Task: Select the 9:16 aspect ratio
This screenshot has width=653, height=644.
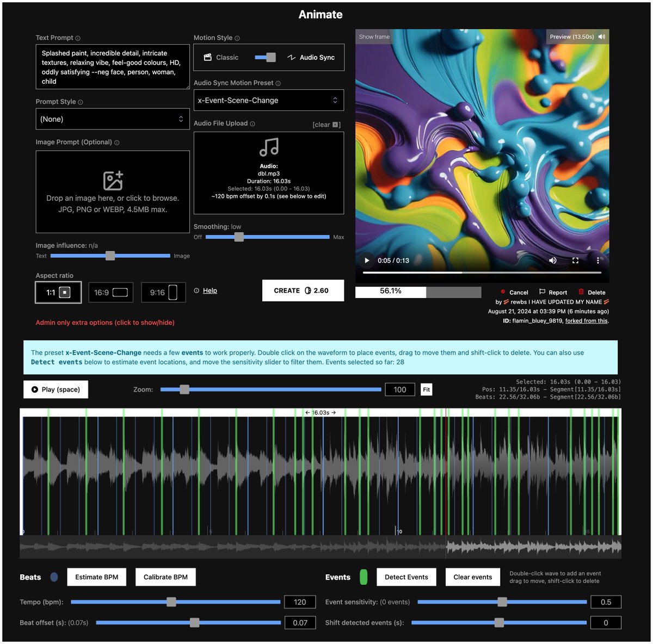Action: (x=164, y=292)
